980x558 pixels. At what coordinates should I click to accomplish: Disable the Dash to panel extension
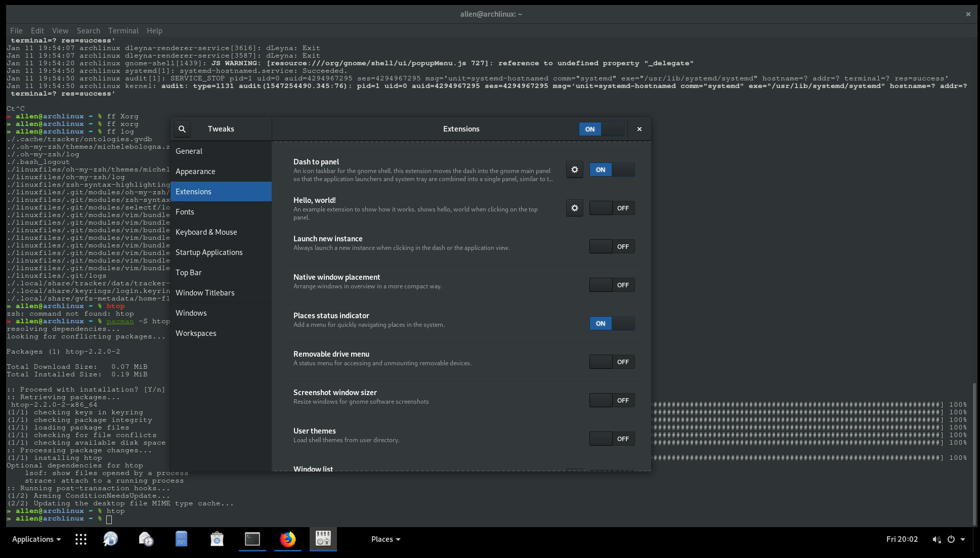click(612, 169)
